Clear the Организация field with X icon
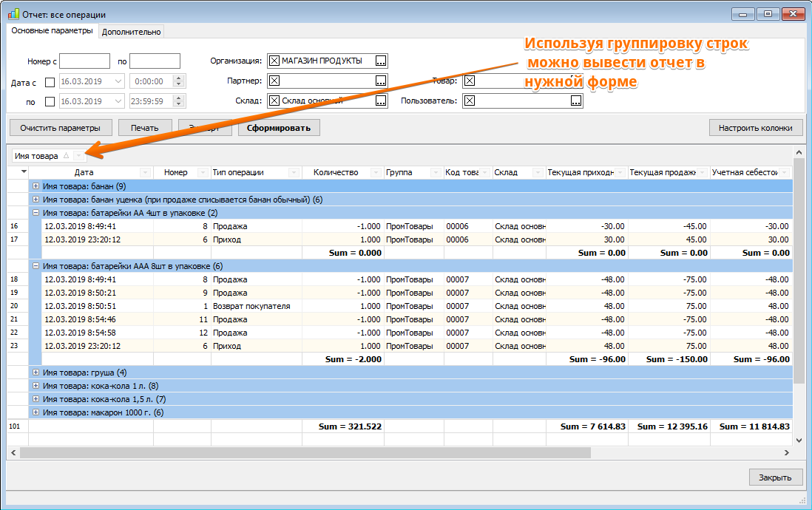This screenshot has height=510, width=812. pos(274,61)
